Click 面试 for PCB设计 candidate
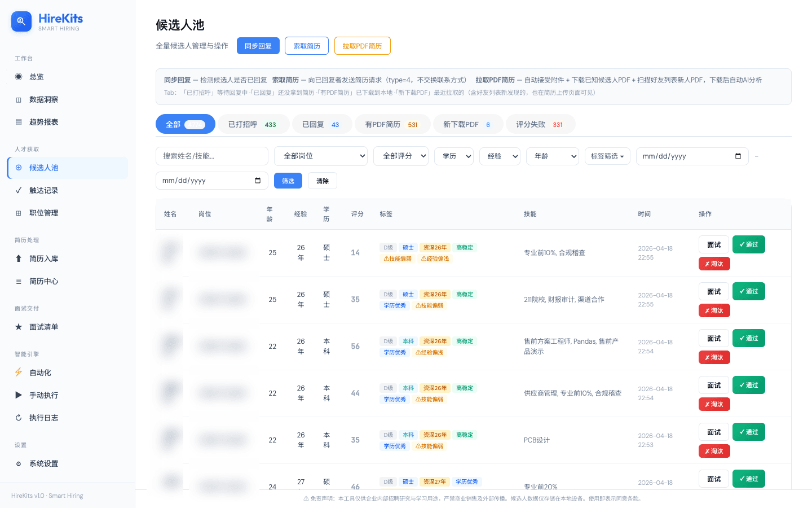The width and height of the screenshot is (812, 508). [714, 432]
